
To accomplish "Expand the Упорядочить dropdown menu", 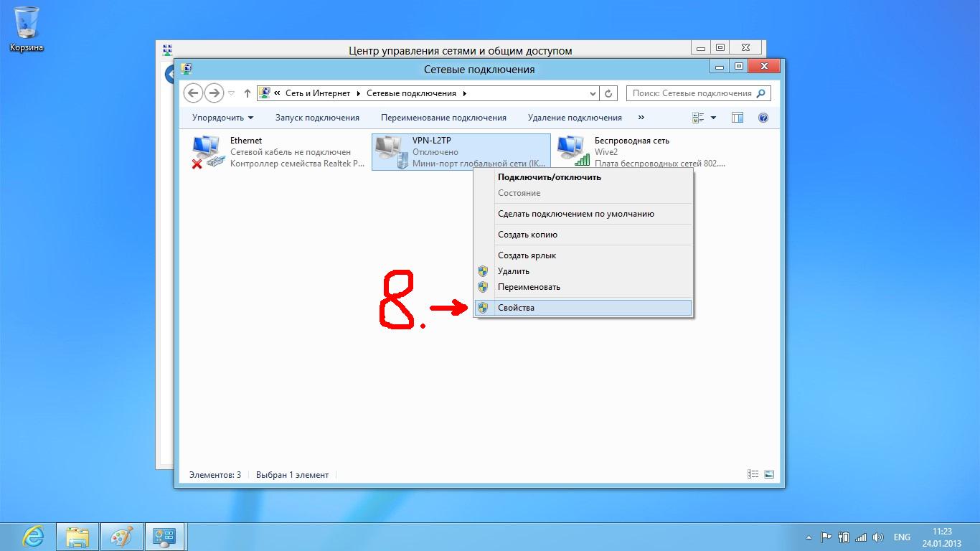I will (x=222, y=118).
